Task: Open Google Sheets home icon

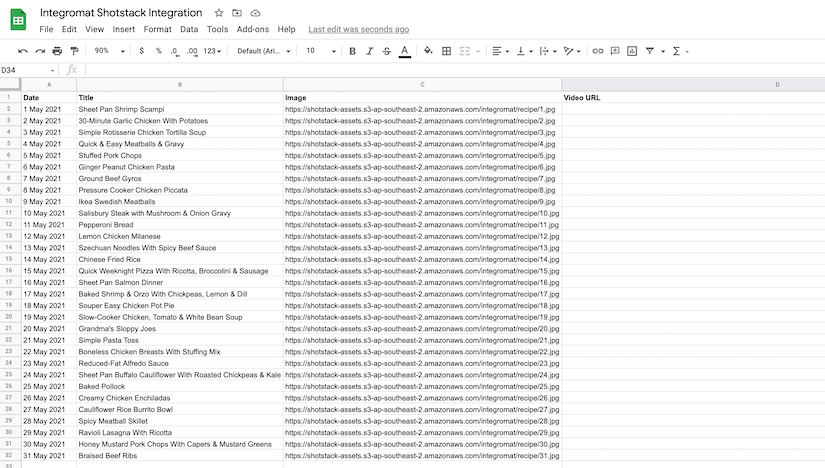Action: 18,19
